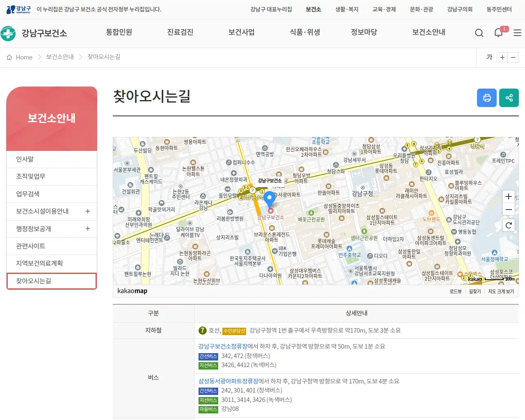Viewport: 525px width, 420px height.
Task: Open 로드뷰 below the map
Action: tap(457, 291)
